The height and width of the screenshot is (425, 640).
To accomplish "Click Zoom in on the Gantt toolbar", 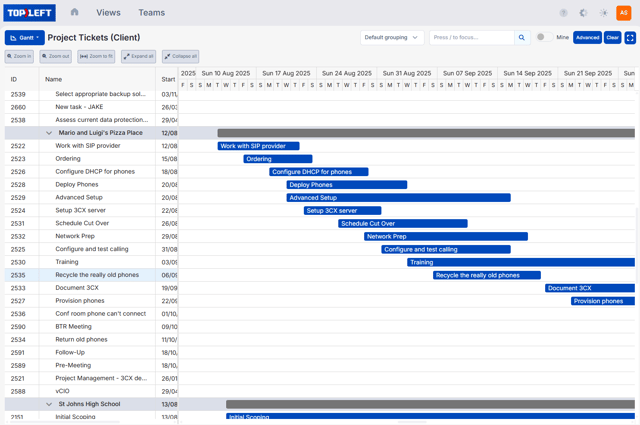I will 19,56.
